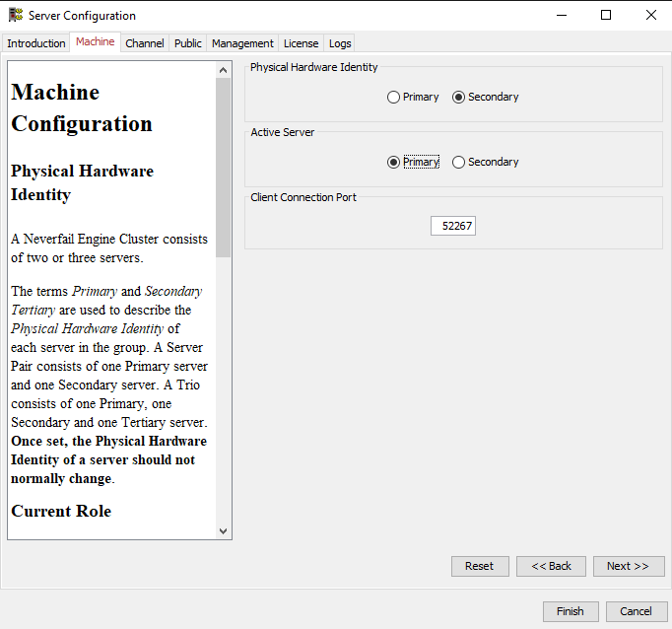Click the Reset button
The height and width of the screenshot is (629, 672).
[480, 567]
